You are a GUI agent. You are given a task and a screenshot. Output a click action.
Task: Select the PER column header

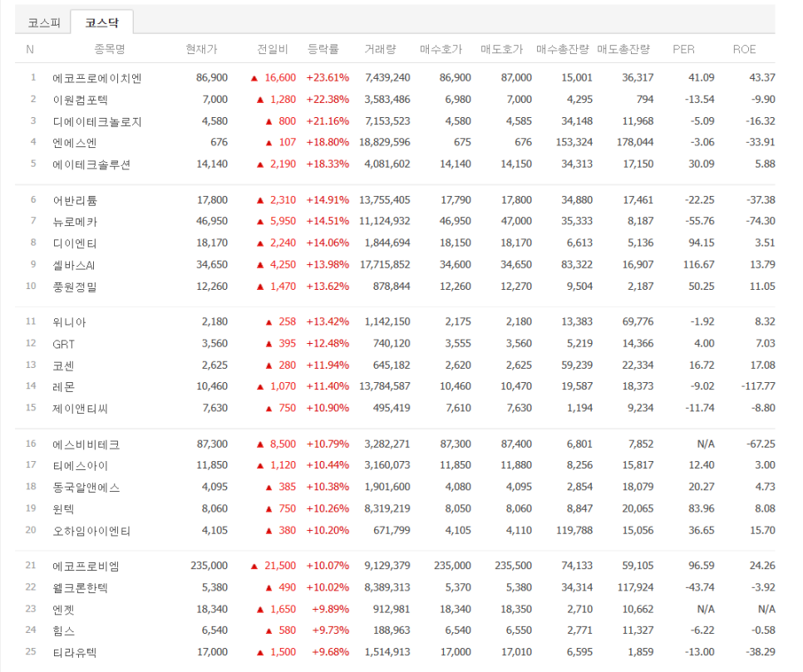coord(683,50)
